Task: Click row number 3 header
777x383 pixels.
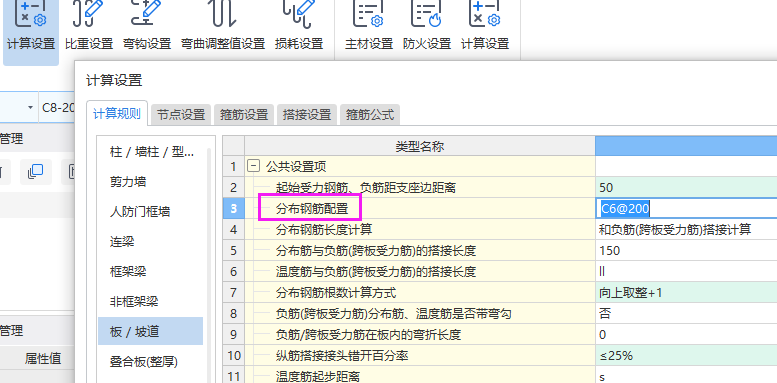Action: click(x=233, y=209)
